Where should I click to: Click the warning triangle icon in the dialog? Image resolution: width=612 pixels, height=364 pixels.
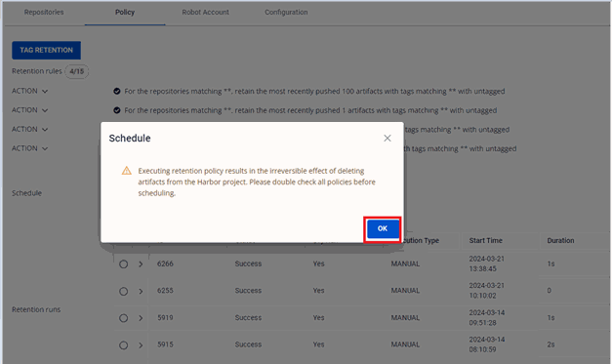127,171
